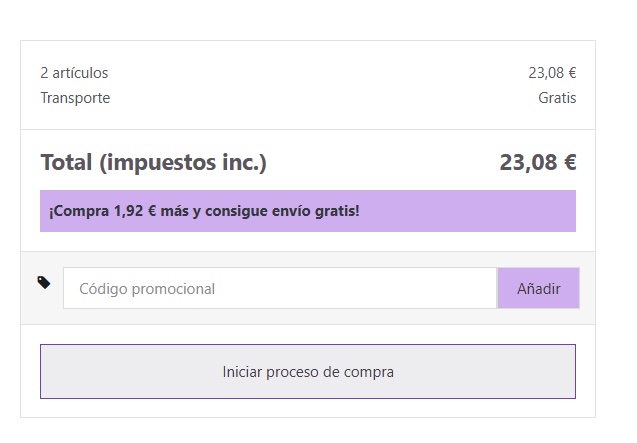Click the Transporte label

[x=75, y=98]
